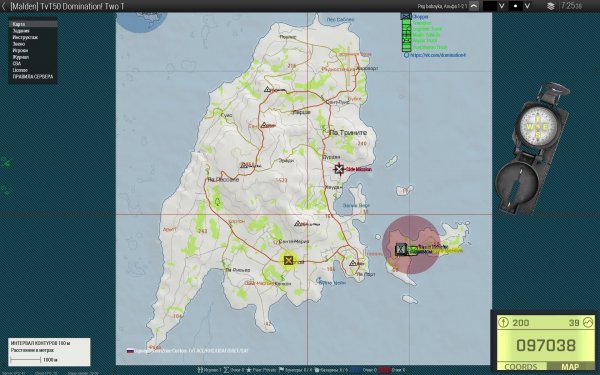Select the dot marker shape preview
The image size is (600, 375).
516,6
